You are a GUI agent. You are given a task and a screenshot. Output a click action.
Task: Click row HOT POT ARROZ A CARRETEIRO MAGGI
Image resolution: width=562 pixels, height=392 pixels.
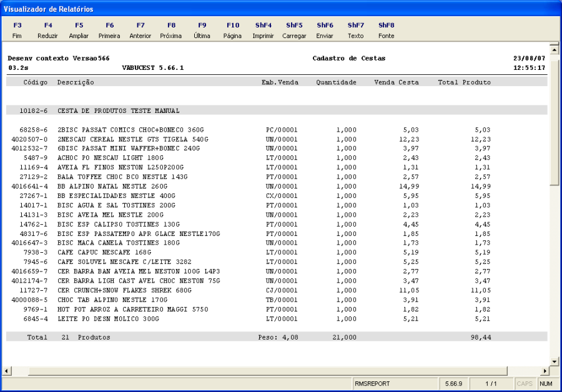[251, 309]
